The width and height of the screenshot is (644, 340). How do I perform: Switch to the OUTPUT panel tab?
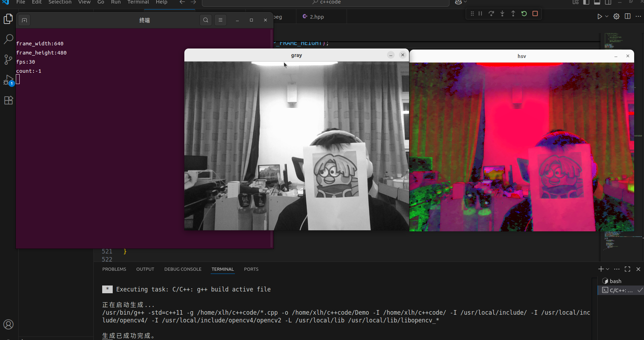pyautogui.click(x=145, y=269)
